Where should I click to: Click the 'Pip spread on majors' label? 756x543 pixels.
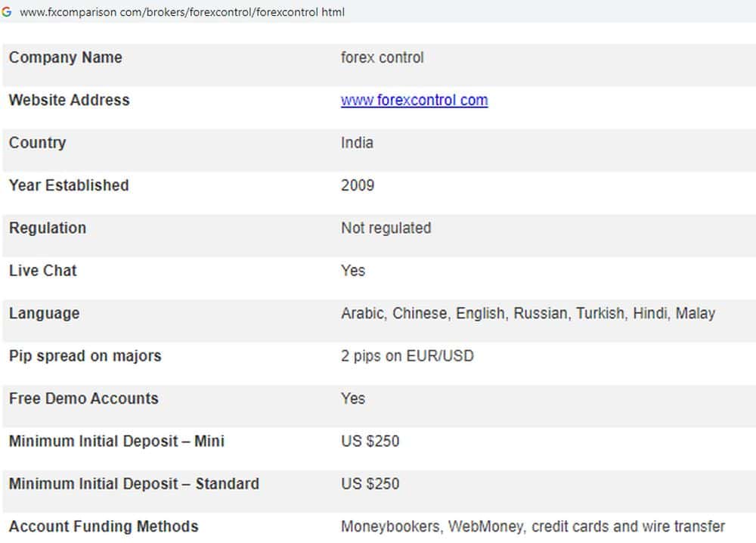[85, 356]
